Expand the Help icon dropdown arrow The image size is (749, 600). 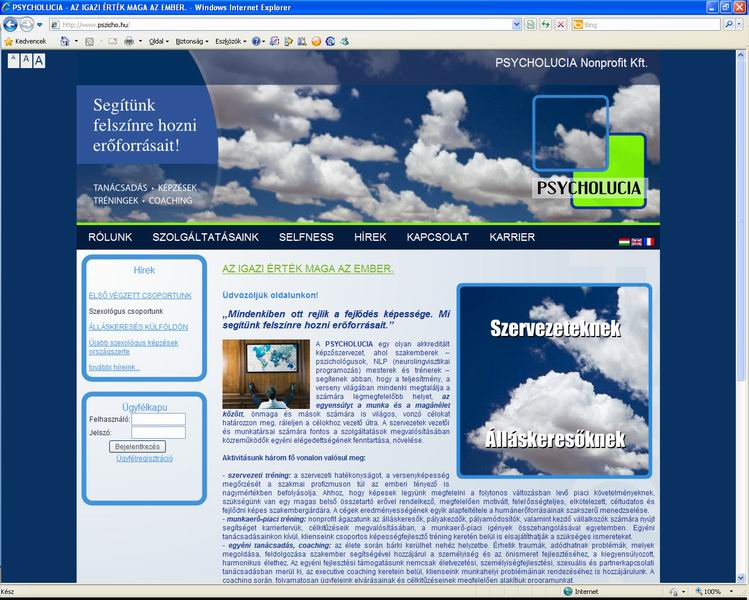click(264, 42)
